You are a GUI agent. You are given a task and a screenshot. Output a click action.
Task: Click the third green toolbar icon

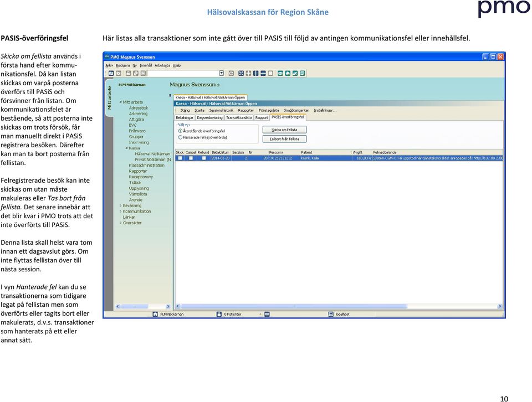(x=295, y=73)
